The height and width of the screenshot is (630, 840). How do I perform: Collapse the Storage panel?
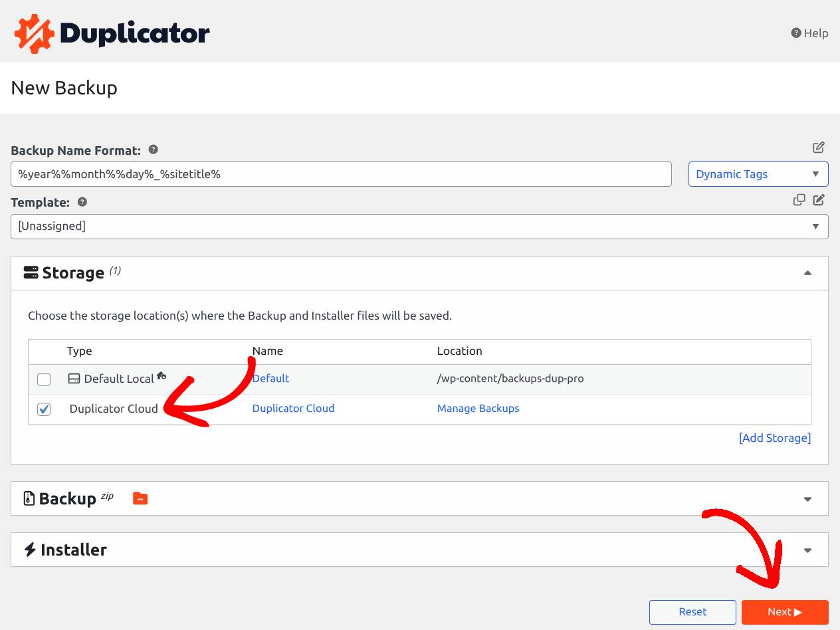(807, 272)
